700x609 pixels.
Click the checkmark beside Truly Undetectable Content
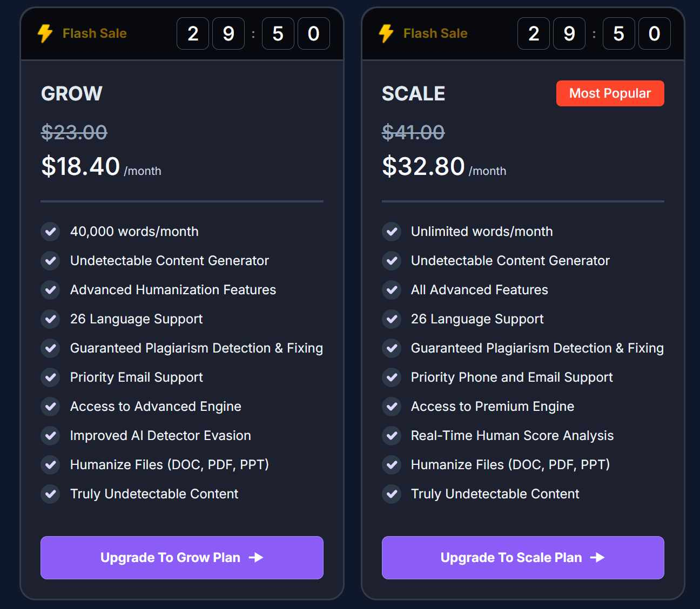[x=50, y=494]
